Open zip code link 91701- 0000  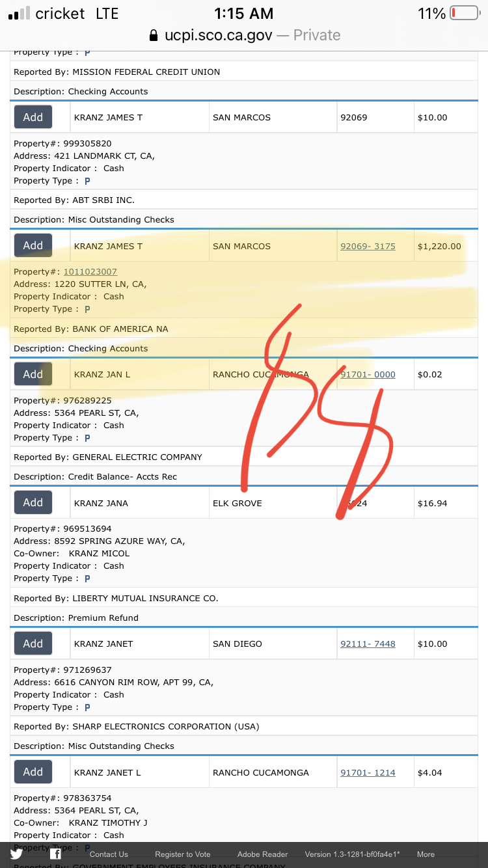(x=368, y=375)
